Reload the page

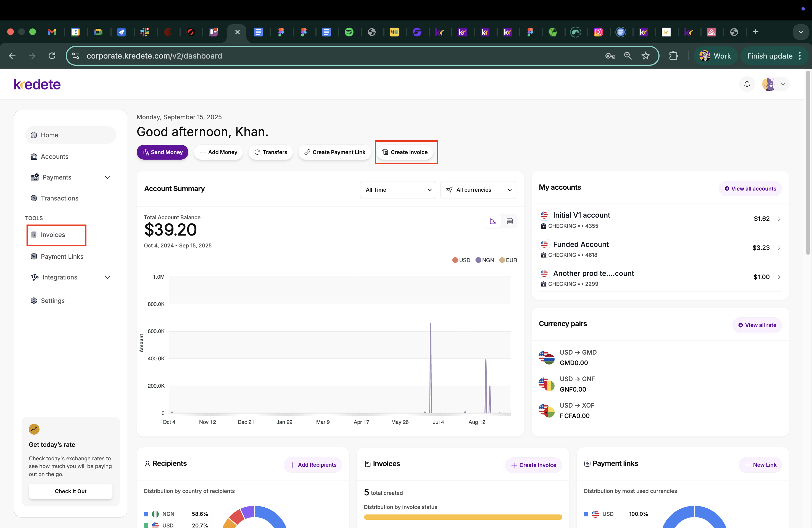coord(52,56)
